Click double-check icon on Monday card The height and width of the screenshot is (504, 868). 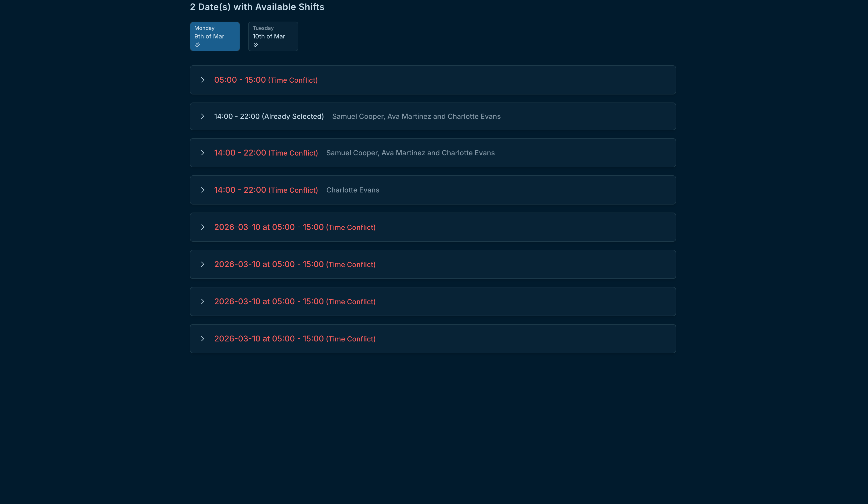tap(198, 45)
